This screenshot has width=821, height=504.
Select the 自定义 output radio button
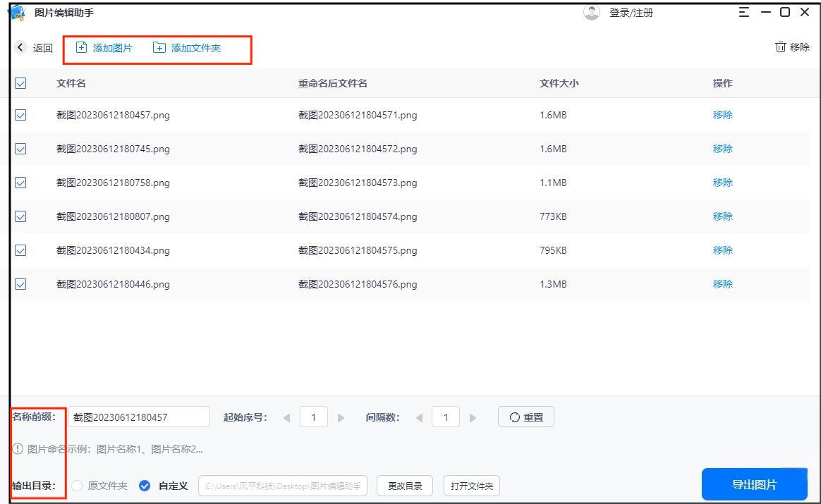pyautogui.click(x=144, y=485)
